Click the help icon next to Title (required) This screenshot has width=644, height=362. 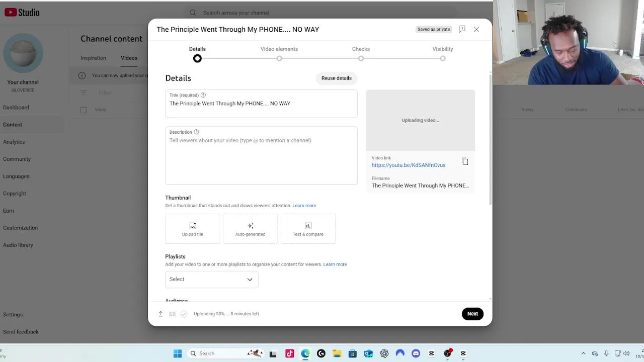(203, 95)
